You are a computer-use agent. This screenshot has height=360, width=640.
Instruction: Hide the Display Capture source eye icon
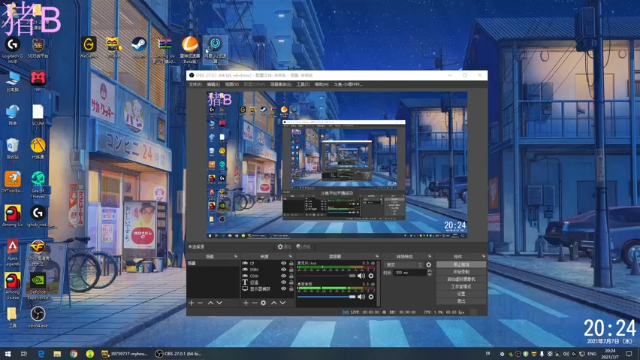(x=284, y=289)
